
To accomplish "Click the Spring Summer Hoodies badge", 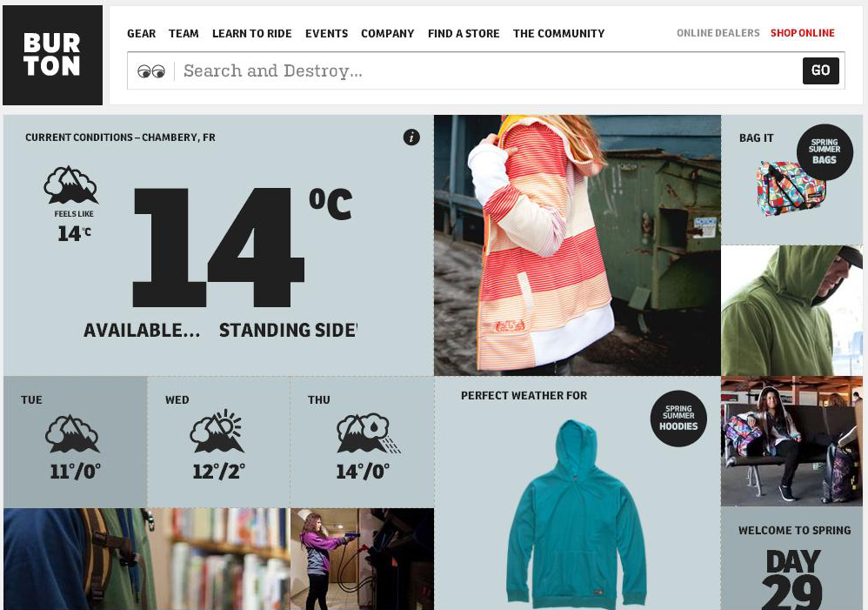I will click(x=678, y=419).
